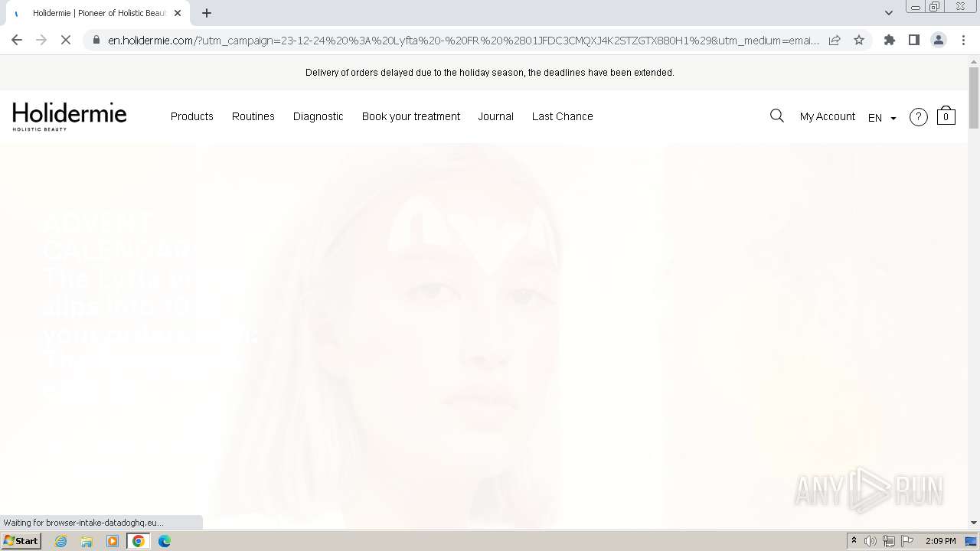980x551 pixels.
Task: Open File Explorer from taskbar
Action: coord(87,541)
